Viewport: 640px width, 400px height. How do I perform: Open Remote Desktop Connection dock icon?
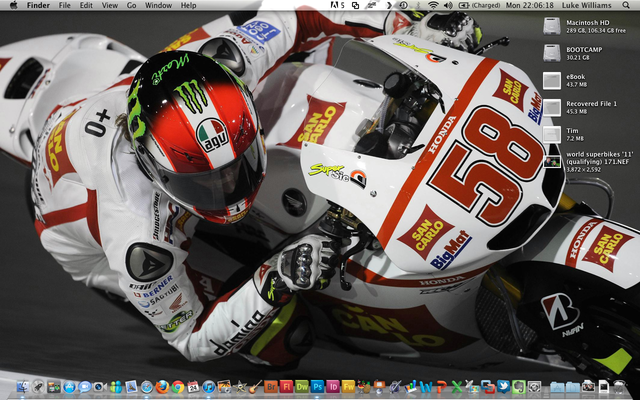(472, 387)
